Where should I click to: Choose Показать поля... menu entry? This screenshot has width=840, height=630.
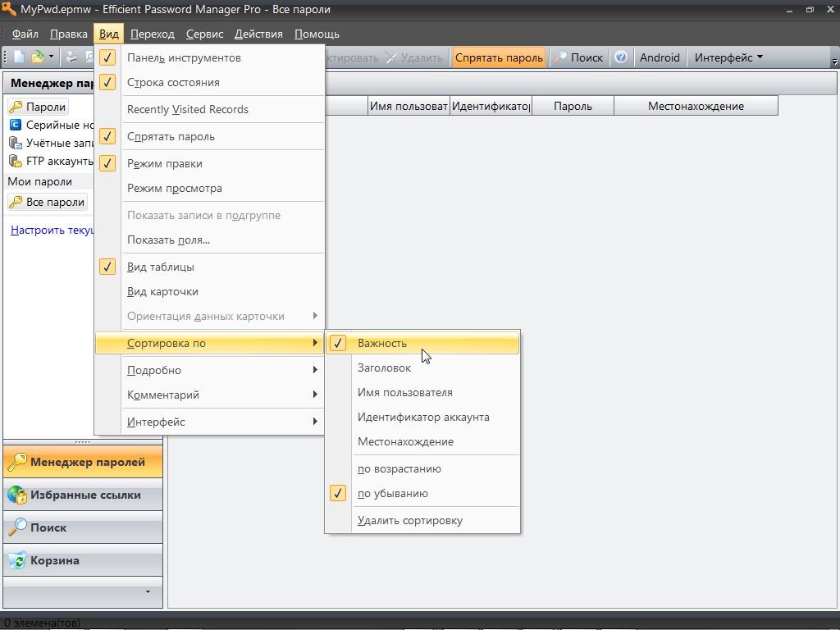(x=209, y=240)
